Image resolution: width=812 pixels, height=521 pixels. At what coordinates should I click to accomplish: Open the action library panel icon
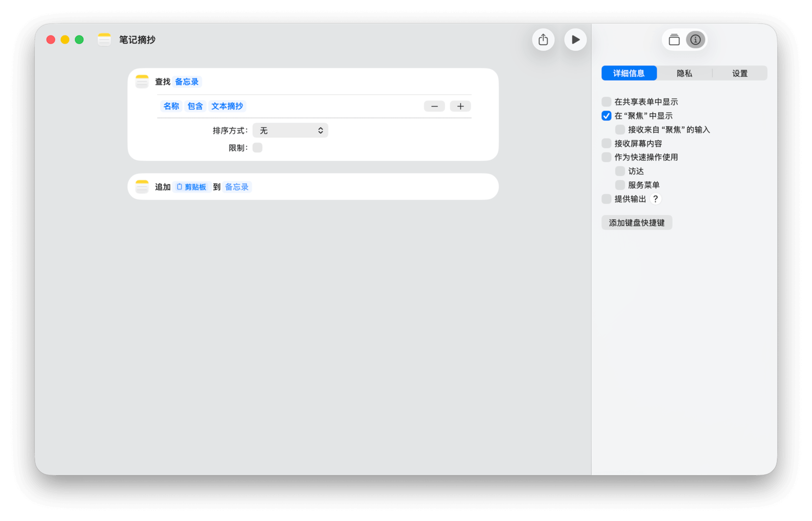(x=674, y=40)
